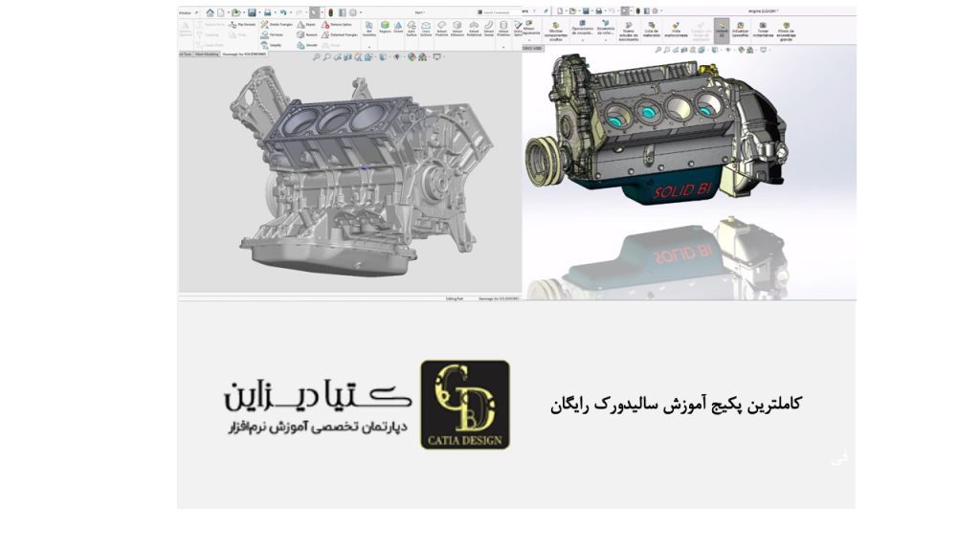Expand the Save button dropdown arrow

click(590, 11)
